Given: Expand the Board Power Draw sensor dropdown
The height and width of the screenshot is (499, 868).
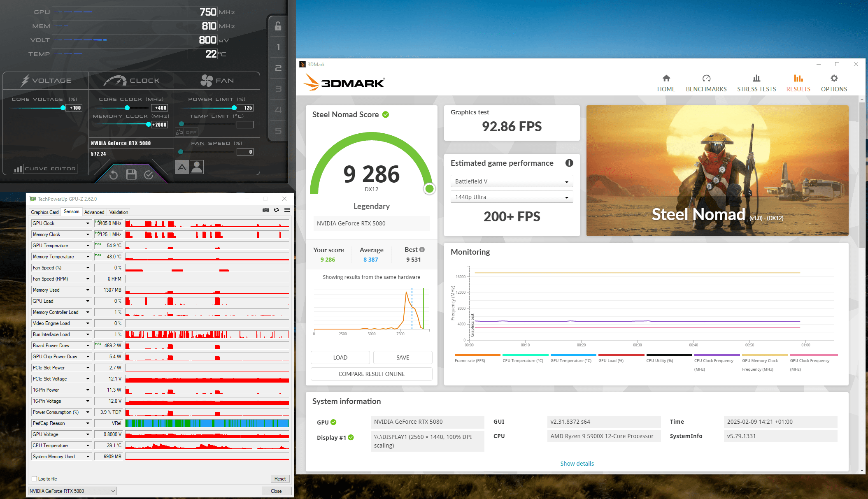Looking at the screenshot, I should (x=88, y=346).
